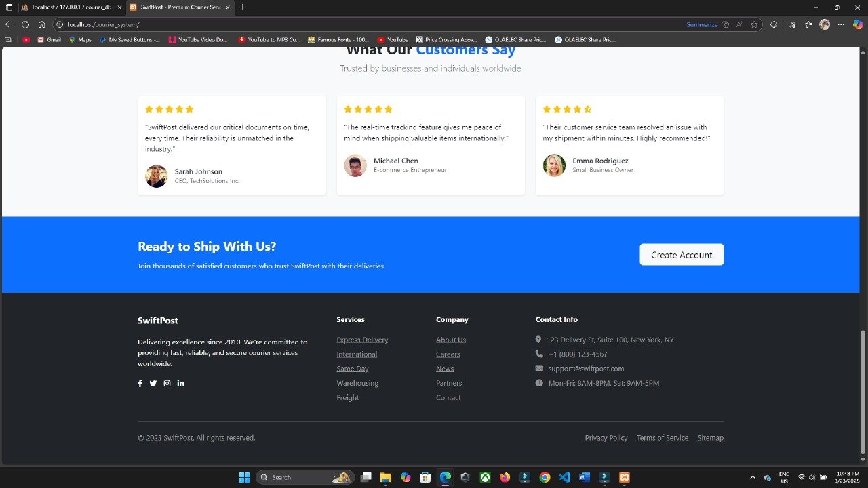Open the LinkedIn footer icon
This screenshot has width=868, height=488.
(180, 383)
